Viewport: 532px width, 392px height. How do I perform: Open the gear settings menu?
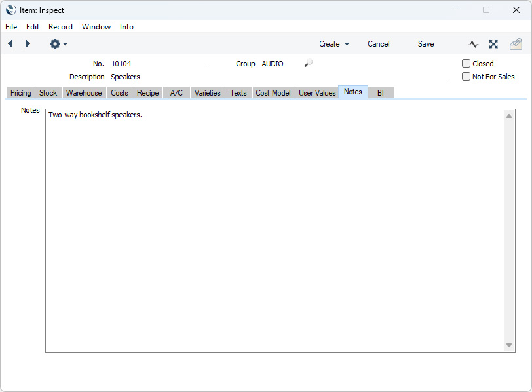(58, 44)
